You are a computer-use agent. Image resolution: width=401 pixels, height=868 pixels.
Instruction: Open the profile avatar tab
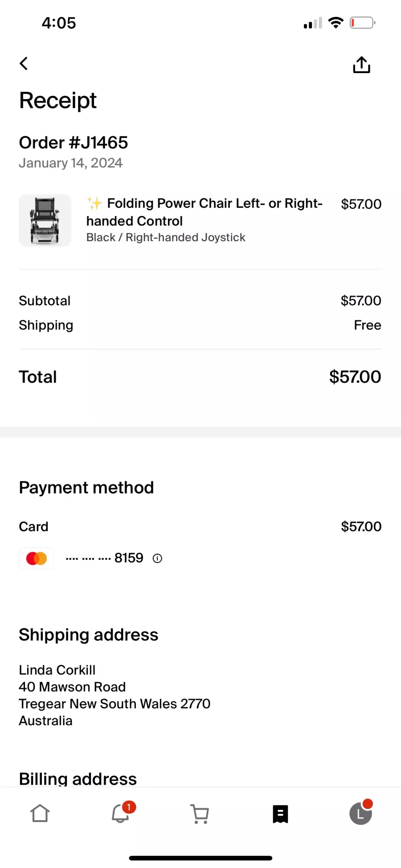click(x=361, y=812)
